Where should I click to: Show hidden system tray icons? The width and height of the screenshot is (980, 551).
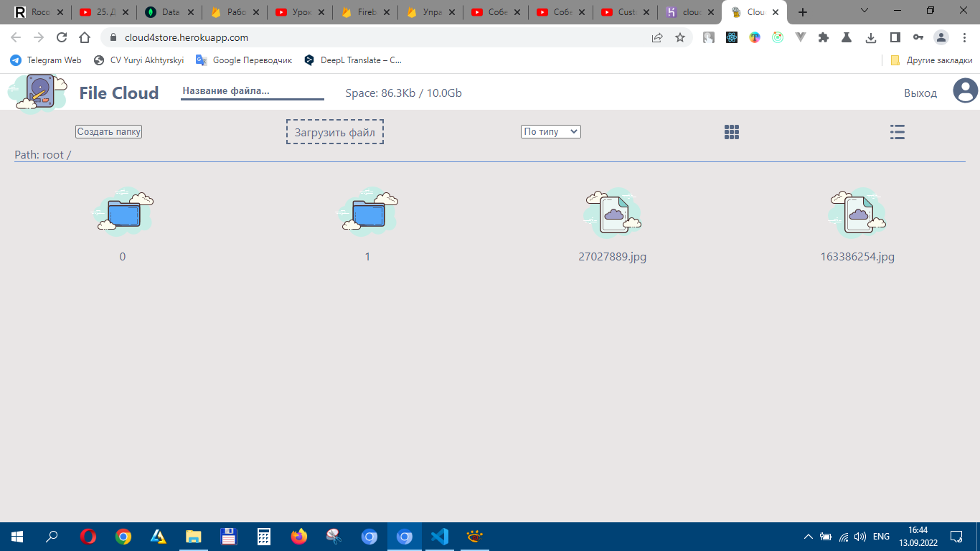[808, 537]
